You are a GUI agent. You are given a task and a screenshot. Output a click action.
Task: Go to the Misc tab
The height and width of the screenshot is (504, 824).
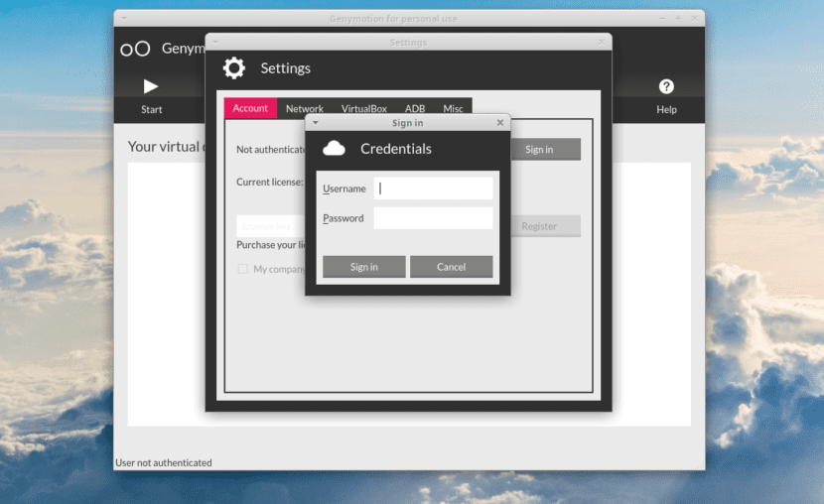(x=454, y=109)
